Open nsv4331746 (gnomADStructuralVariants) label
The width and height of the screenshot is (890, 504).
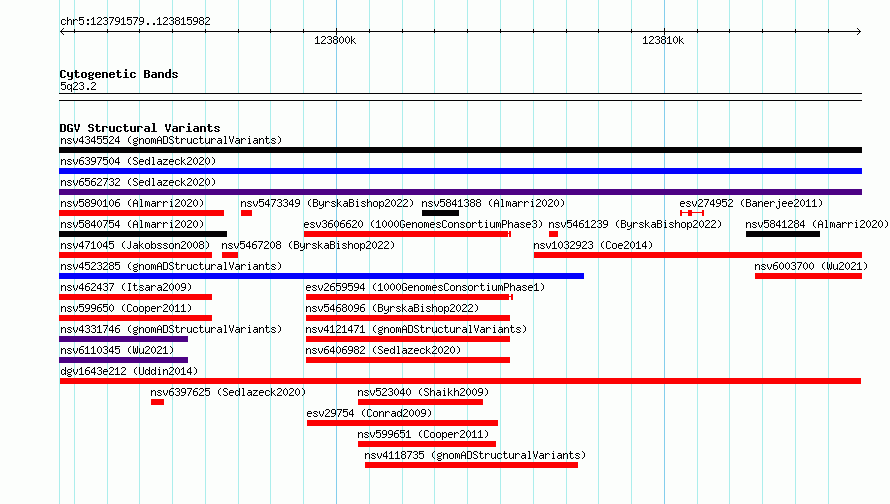point(171,329)
